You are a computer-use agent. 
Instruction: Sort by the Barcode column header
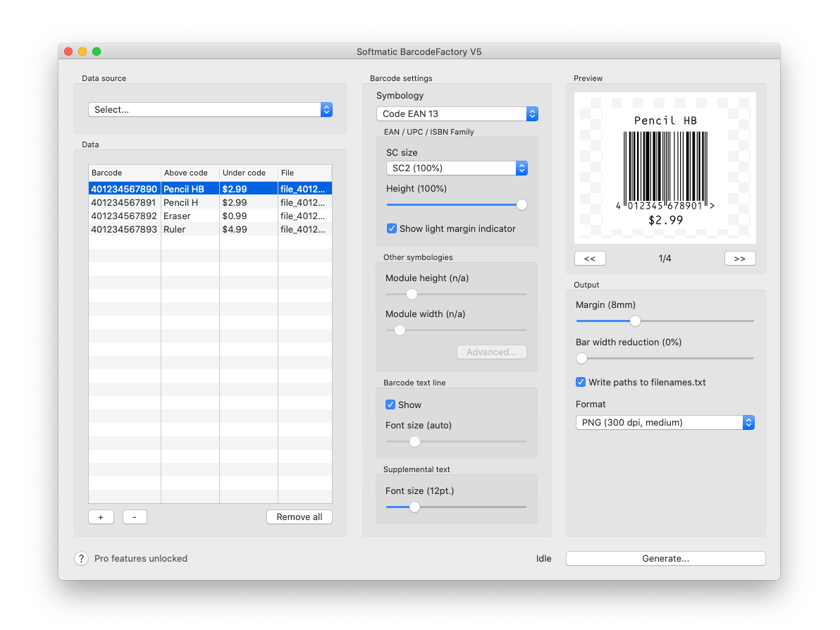tap(124, 173)
